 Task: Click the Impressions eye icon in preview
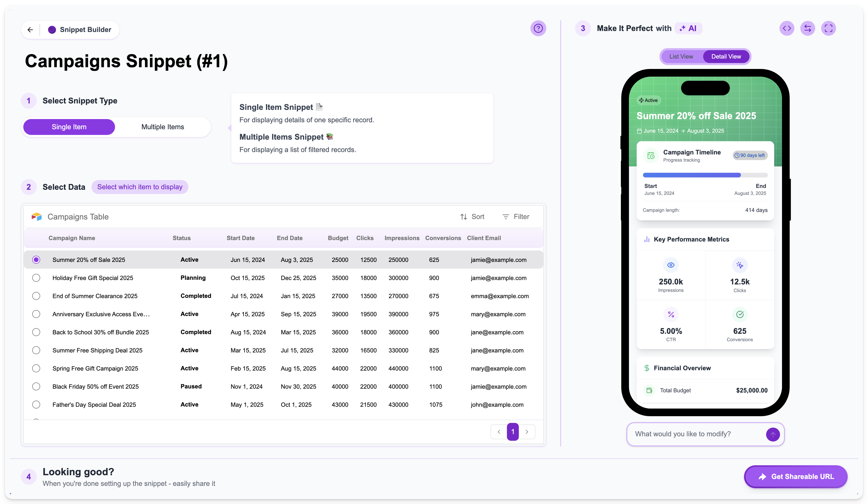pyautogui.click(x=671, y=265)
